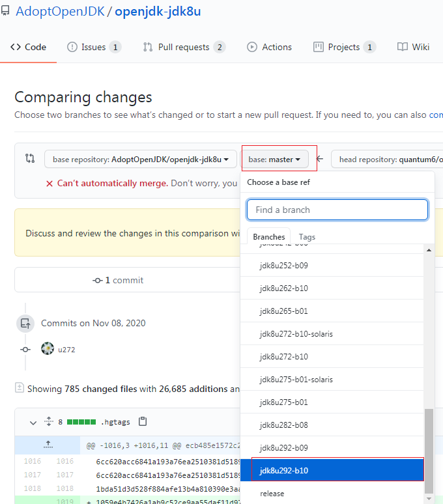
Task: Open the Actions tab
Action: (270, 47)
